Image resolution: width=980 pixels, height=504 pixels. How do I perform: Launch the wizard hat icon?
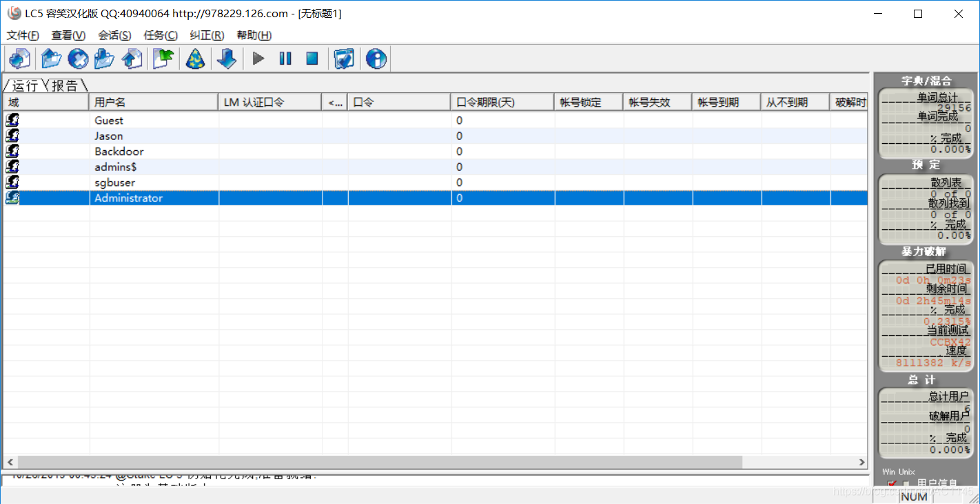(195, 59)
